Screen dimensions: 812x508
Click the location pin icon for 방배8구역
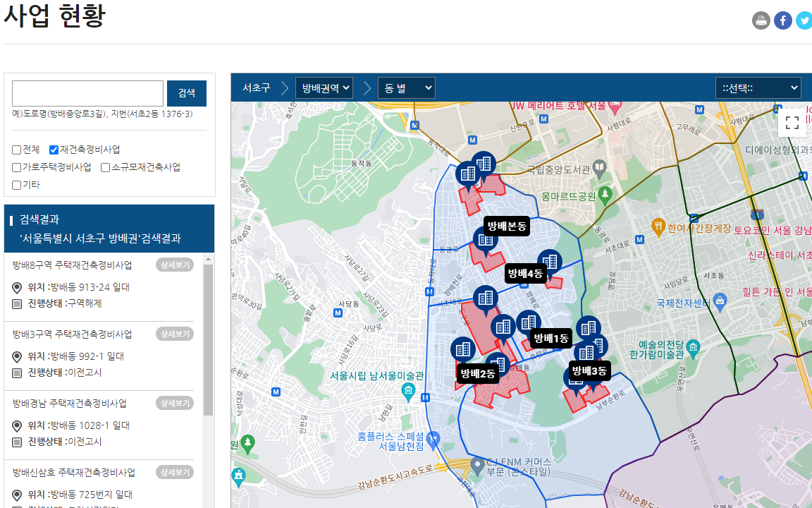pyautogui.click(x=17, y=288)
